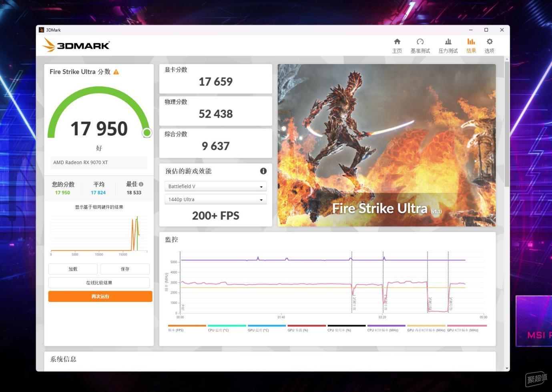Screen dimensions: 552x392
Task: Click compare results online button
Action: [x=99, y=283]
